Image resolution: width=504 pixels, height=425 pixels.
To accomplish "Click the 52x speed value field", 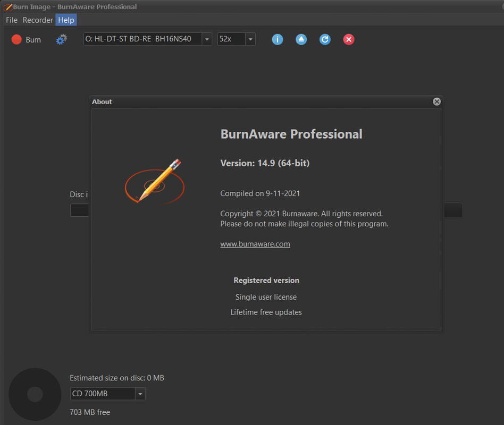I will (x=231, y=39).
